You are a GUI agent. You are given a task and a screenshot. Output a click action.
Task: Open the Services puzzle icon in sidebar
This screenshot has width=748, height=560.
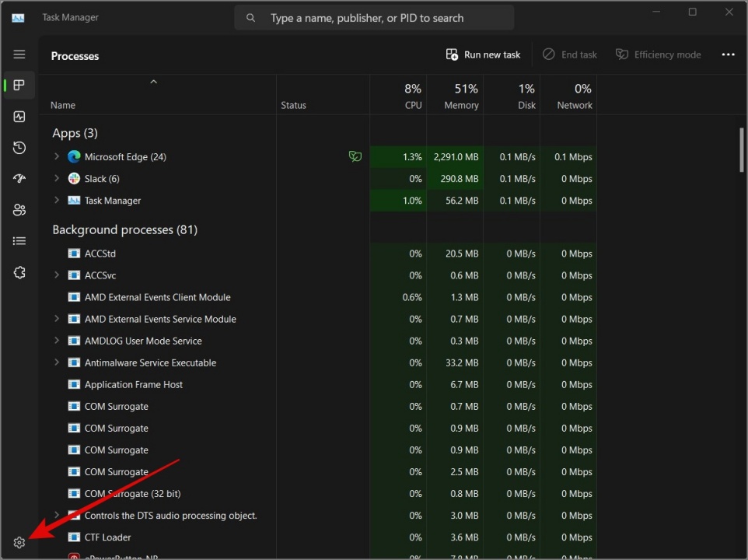pyautogui.click(x=19, y=272)
